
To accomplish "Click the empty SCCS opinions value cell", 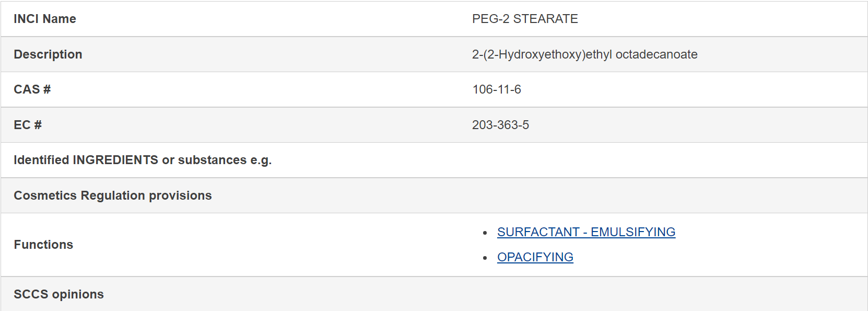I will 663,294.
